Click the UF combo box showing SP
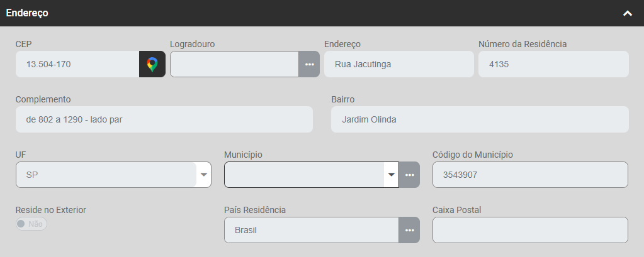 (106, 175)
